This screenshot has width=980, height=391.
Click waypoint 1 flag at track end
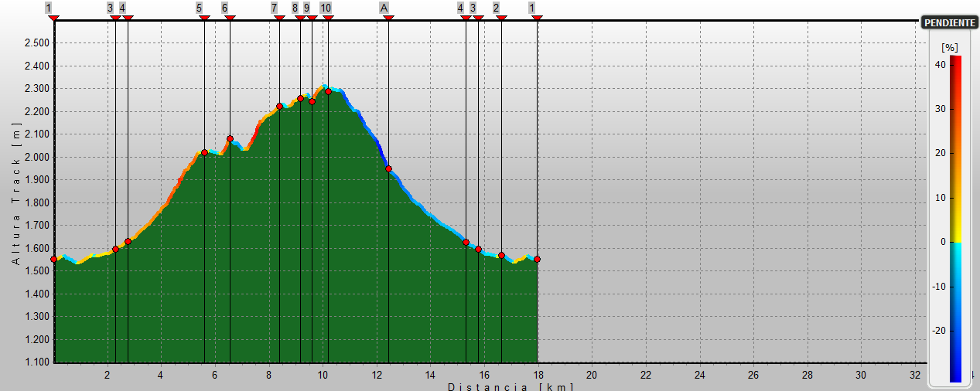[532, 8]
